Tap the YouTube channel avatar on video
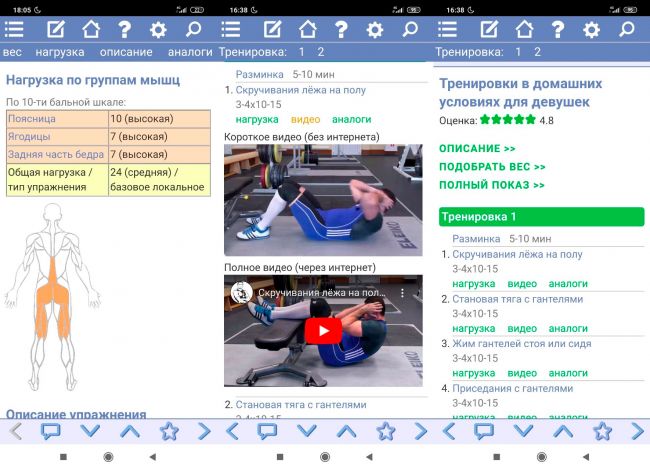 [x=241, y=292]
